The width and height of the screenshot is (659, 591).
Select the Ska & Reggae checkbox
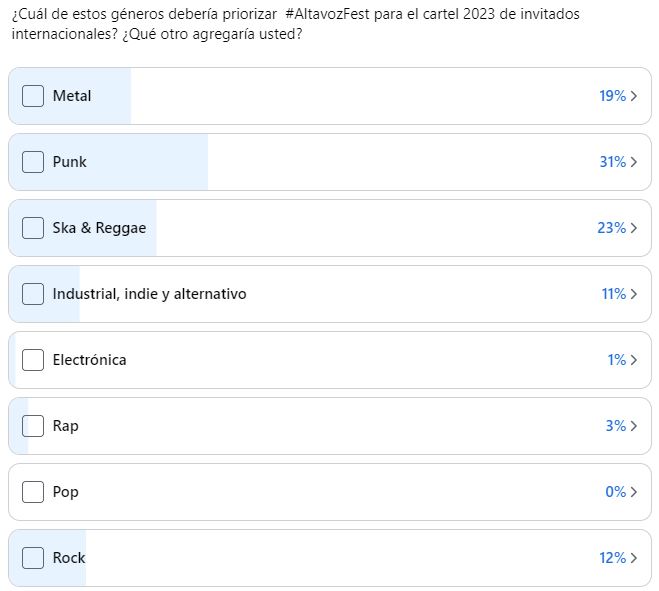point(33,228)
